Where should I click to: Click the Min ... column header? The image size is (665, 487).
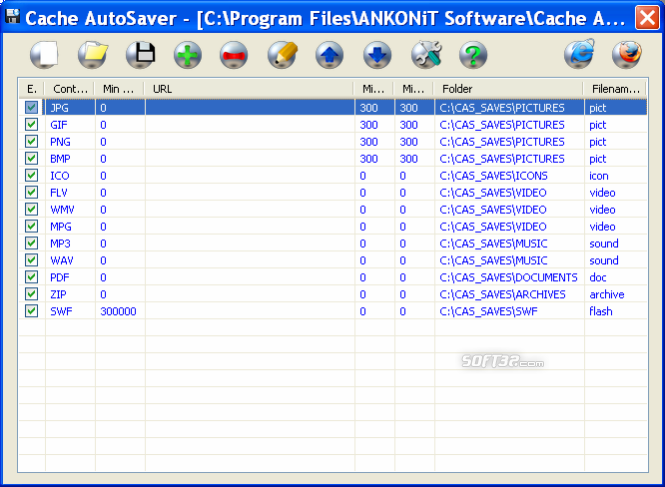click(x=120, y=89)
